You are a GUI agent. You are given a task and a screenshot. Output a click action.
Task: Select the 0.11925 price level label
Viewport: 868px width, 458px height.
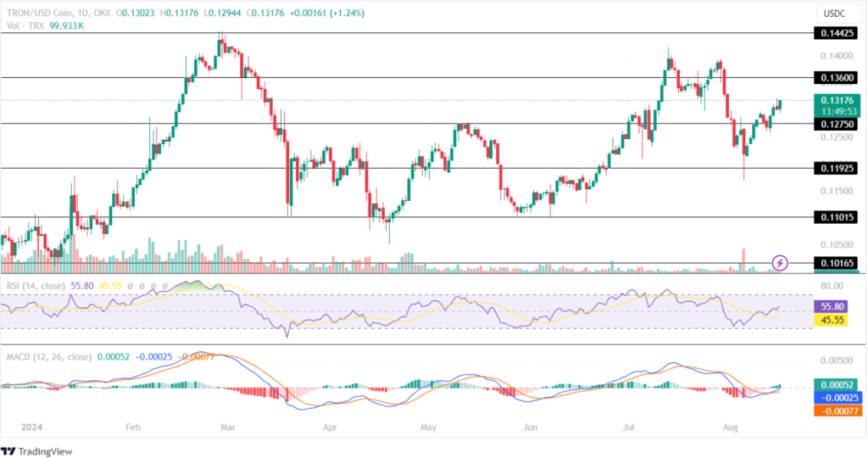(835, 168)
